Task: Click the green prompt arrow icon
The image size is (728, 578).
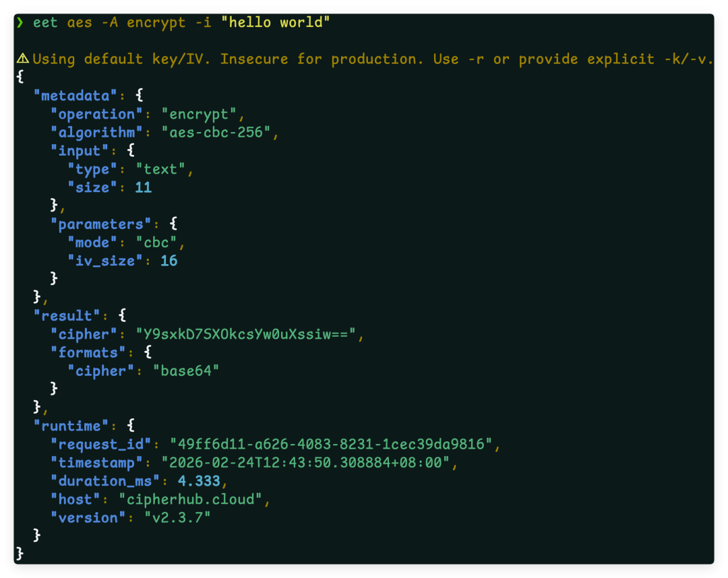Action: pos(20,23)
